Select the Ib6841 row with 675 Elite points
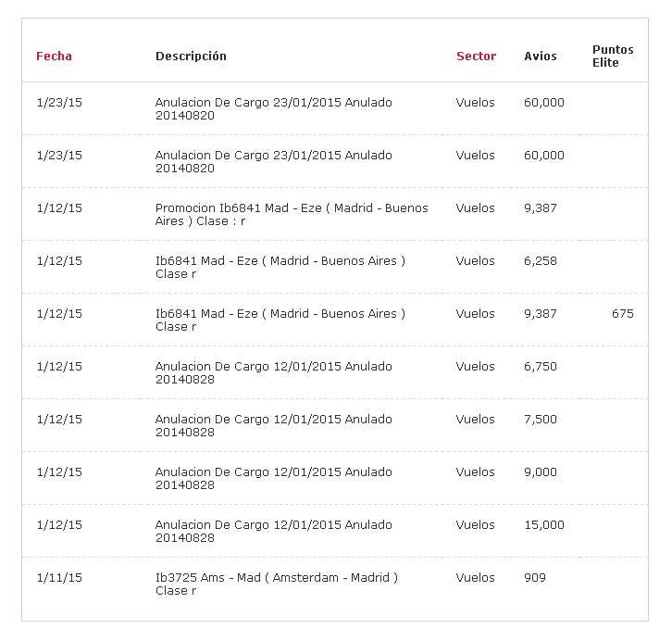The height and width of the screenshot is (641, 672). coord(335,320)
